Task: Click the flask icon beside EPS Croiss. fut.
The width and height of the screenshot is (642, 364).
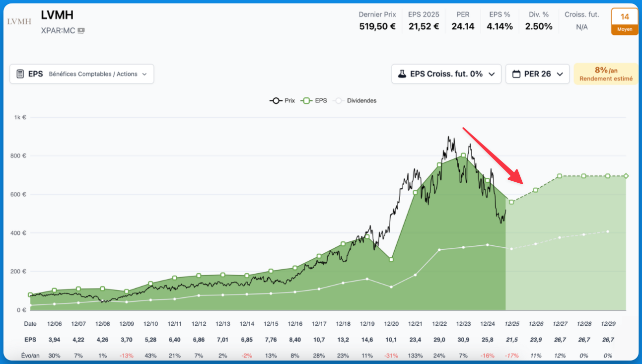Action: tap(402, 74)
